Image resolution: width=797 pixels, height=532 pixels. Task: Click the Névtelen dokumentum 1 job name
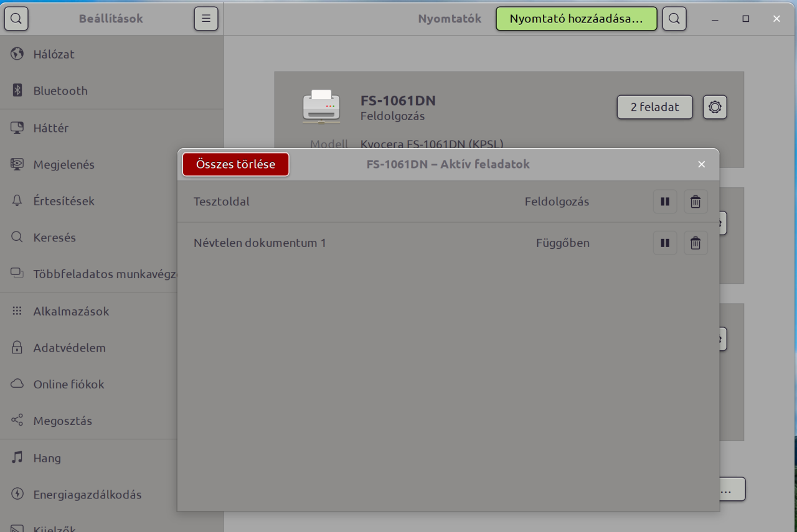[x=260, y=243]
